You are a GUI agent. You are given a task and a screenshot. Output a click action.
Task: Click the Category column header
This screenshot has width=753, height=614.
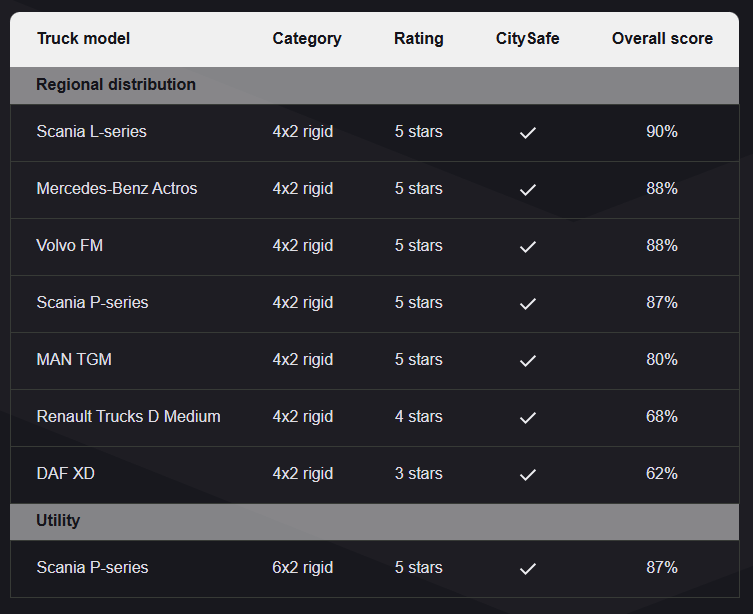pyautogui.click(x=306, y=39)
